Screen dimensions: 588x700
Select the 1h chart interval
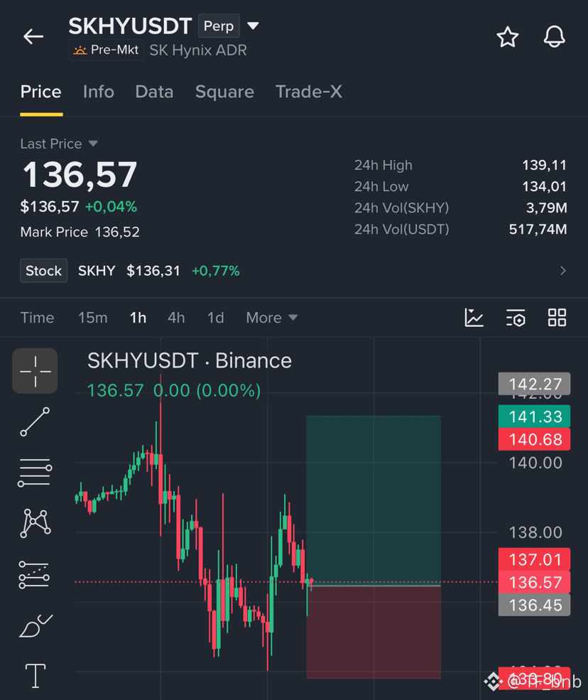pos(138,318)
